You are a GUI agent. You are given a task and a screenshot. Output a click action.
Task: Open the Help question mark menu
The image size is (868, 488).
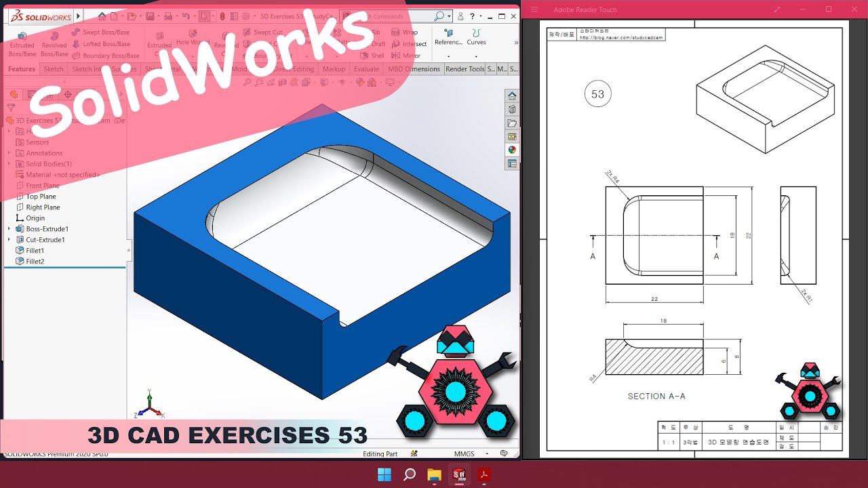[x=472, y=16]
